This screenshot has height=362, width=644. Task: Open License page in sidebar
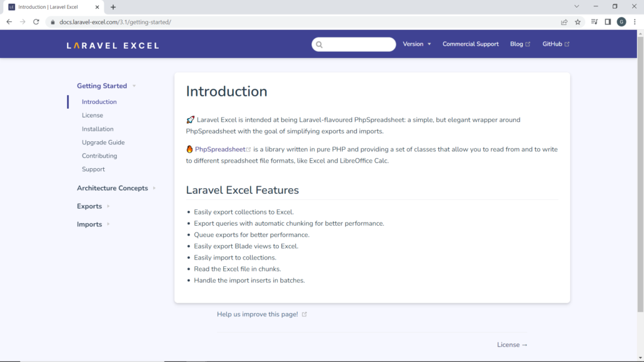[93, 116]
